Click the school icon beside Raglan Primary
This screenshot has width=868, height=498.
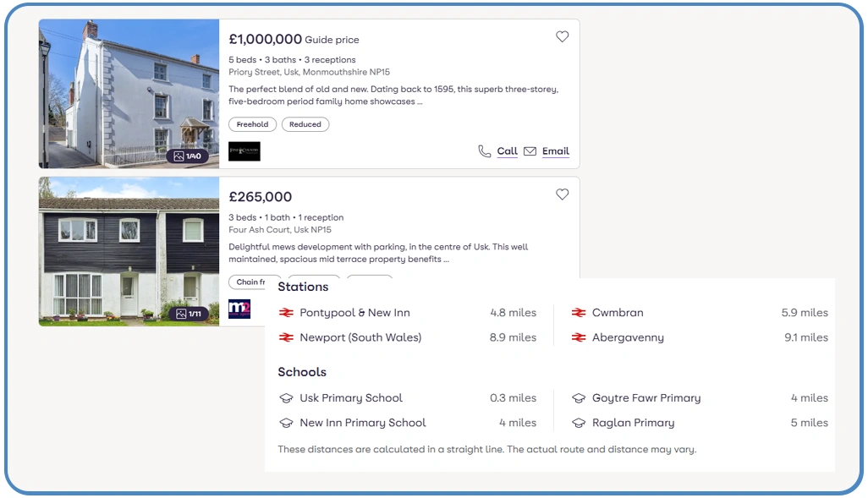coord(579,423)
